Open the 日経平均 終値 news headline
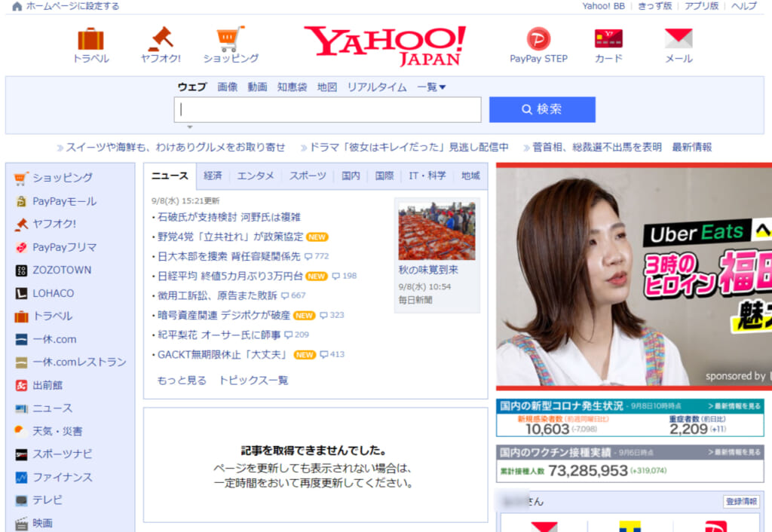Image resolution: width=772 pixels, height=532 pixels. (x=230, y=276)
